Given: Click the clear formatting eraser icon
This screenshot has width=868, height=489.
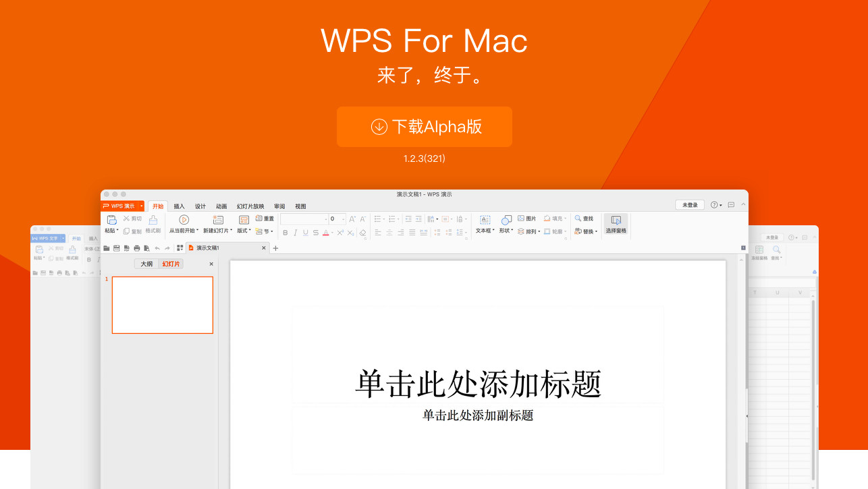Looking at the screenshot, I should click(362, 233).
